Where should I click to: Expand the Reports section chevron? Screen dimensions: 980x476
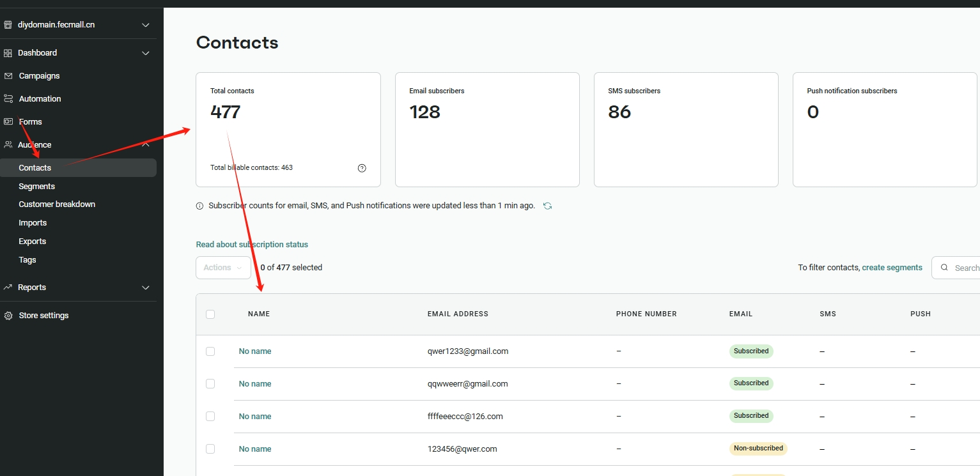pos(145,288)
